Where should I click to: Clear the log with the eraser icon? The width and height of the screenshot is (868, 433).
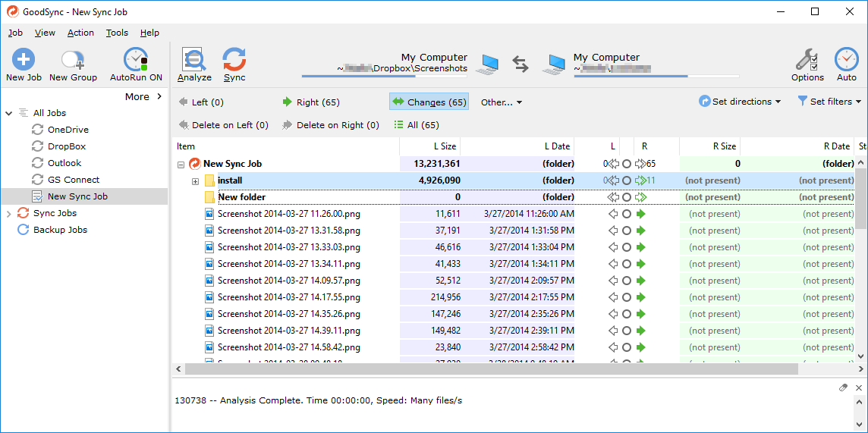pos(843,388)
